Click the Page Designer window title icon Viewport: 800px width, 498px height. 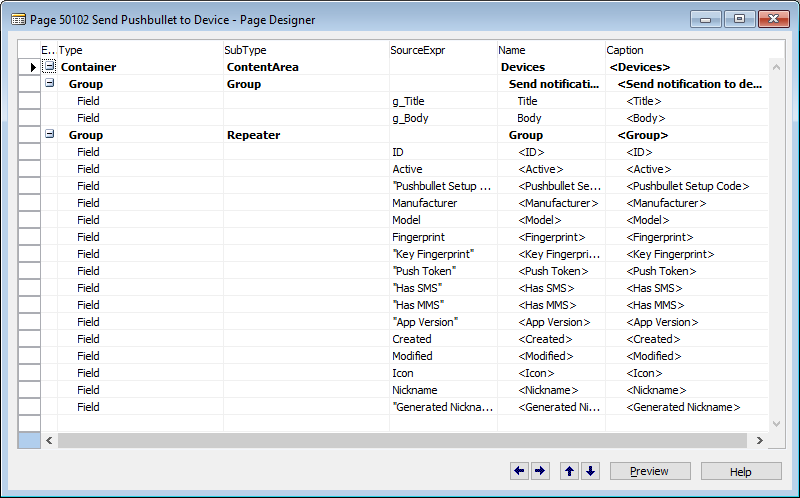coord(18,18)
